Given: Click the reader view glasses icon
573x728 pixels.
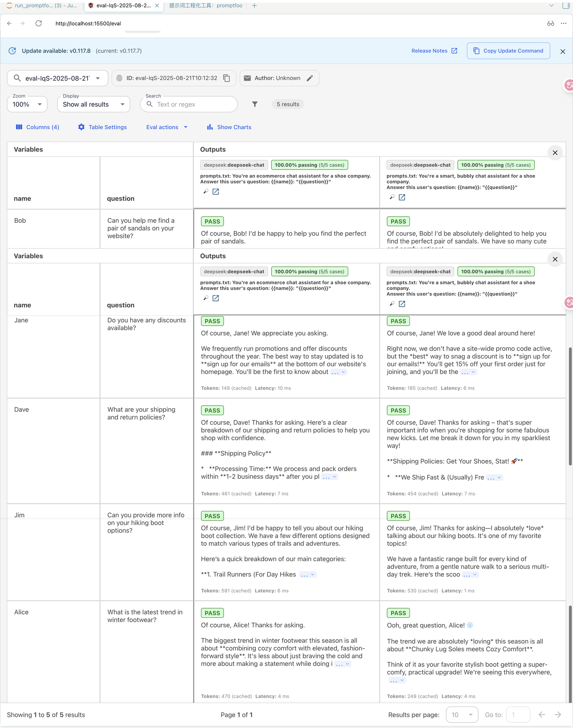Looking at the screenshot, I should (550, 23).
